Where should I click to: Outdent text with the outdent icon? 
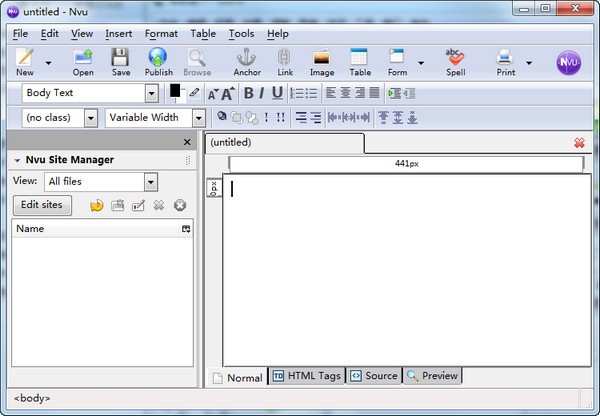click(409, 93)
